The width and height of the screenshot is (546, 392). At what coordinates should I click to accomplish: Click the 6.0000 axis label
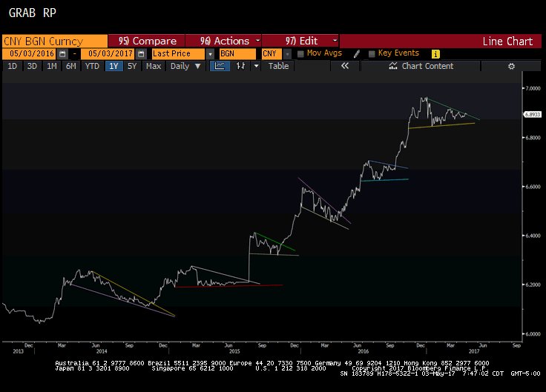533,334
